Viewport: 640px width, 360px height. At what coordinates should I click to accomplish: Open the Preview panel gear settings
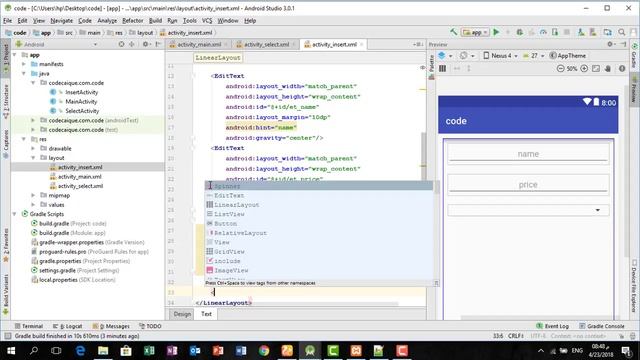click(610, 44)
